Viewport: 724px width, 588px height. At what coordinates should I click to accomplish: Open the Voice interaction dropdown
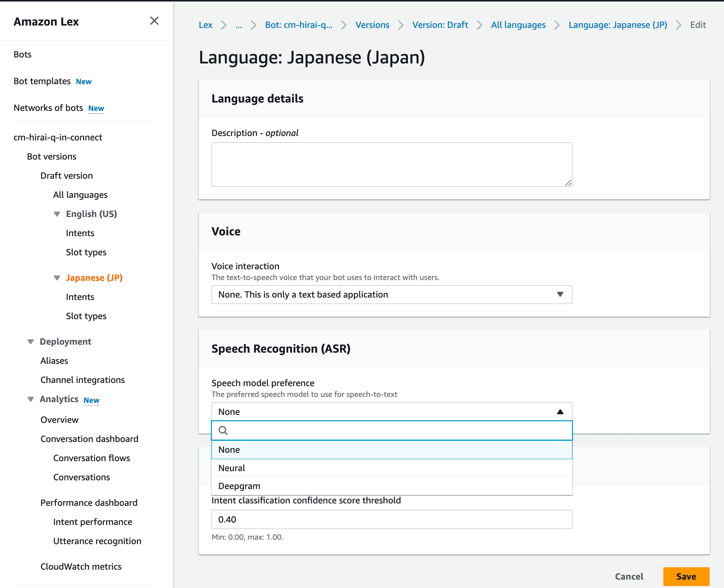(x=391, y=294)
